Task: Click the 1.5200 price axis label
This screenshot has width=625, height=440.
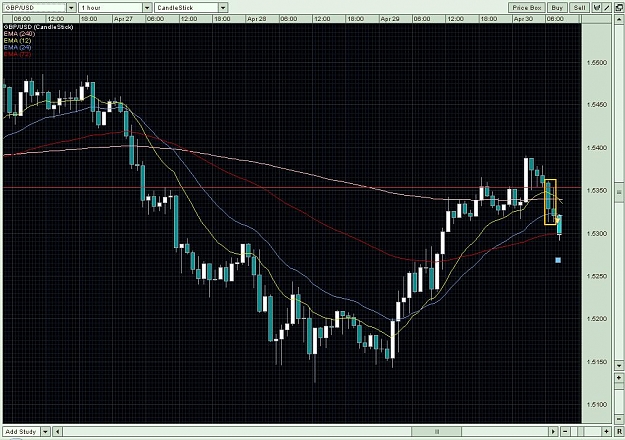Action: 597,319
